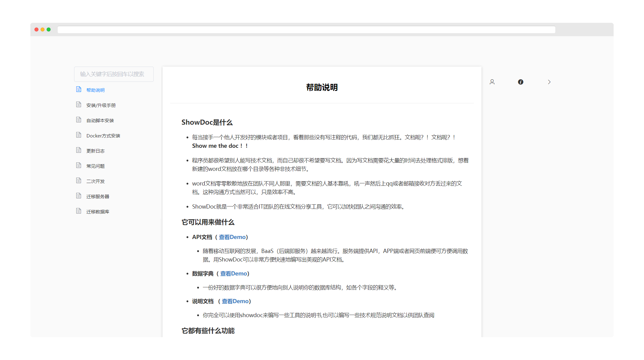Click the document icon beside 更新日志
Screen dimensions: 644x360
(79, 150)
